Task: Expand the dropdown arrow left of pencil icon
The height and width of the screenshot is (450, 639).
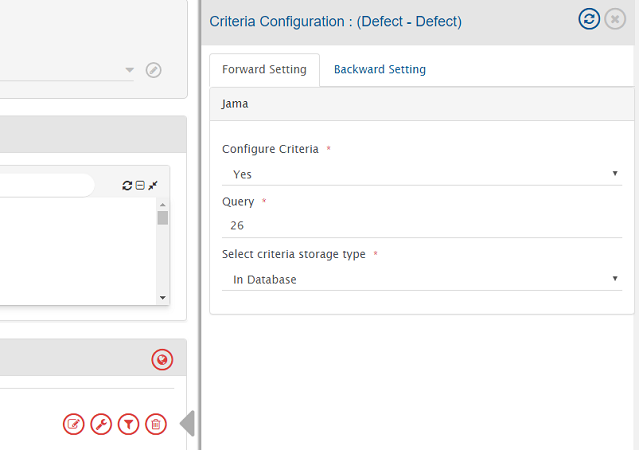Action: tap(129, 70)
